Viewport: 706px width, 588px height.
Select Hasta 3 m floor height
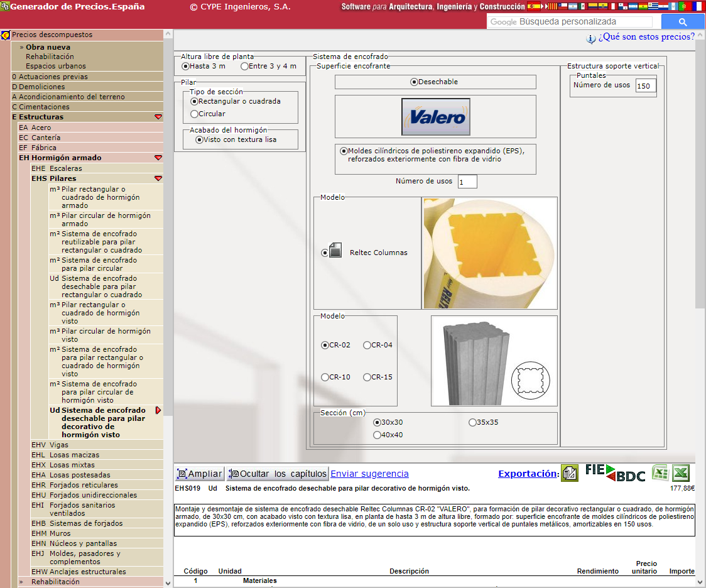[185, 66]
